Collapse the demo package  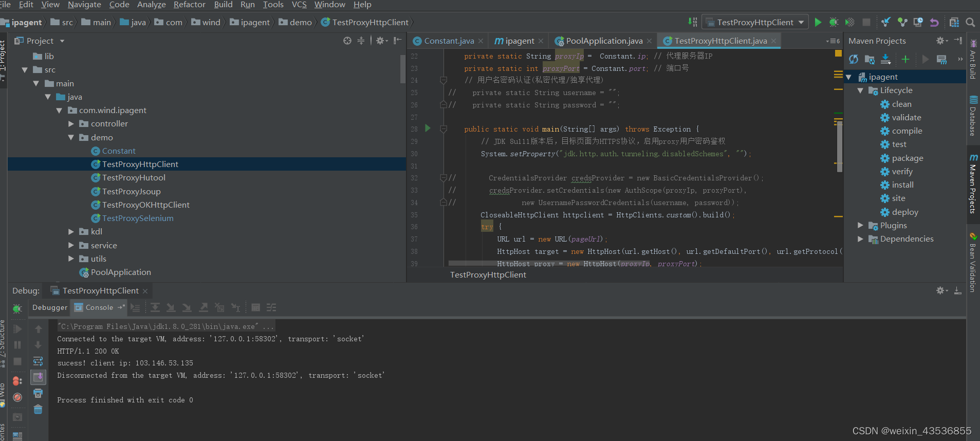pos(71,137)
